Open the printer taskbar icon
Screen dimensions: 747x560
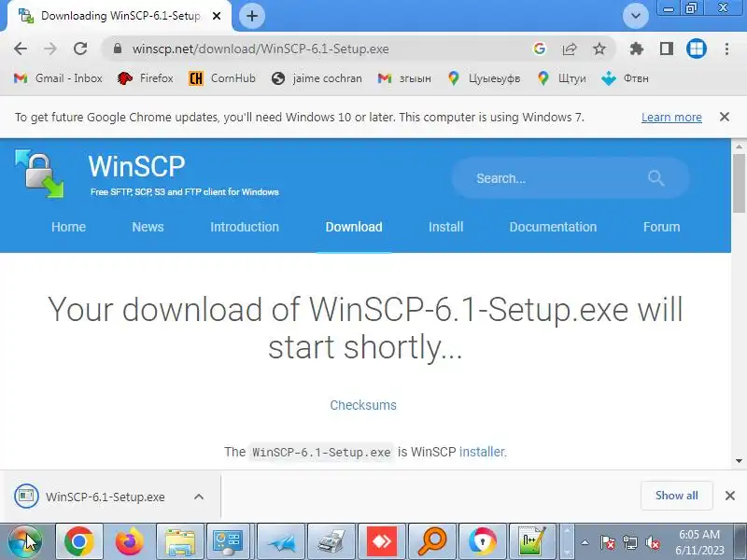pyautogui.click(x=331, y=541)
